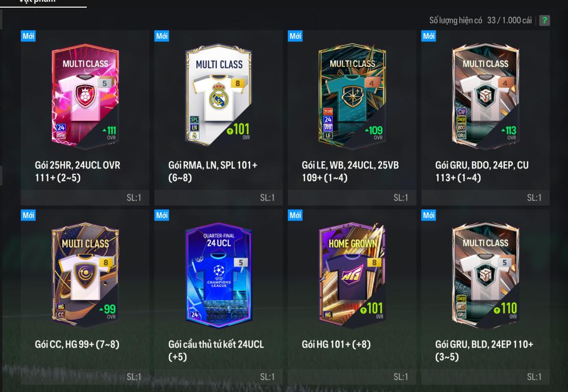Open the green question mark help icon
This screenshot has width=568, height=392.
pos(544,20)
